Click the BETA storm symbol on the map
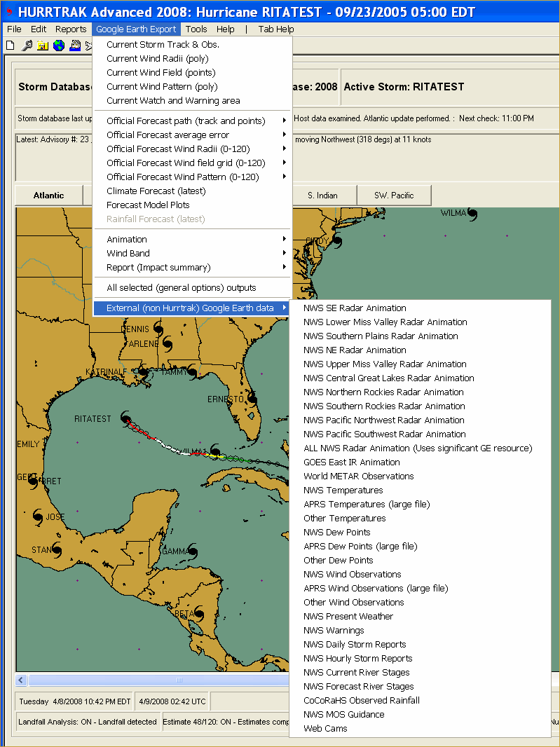 click(199, 614)
